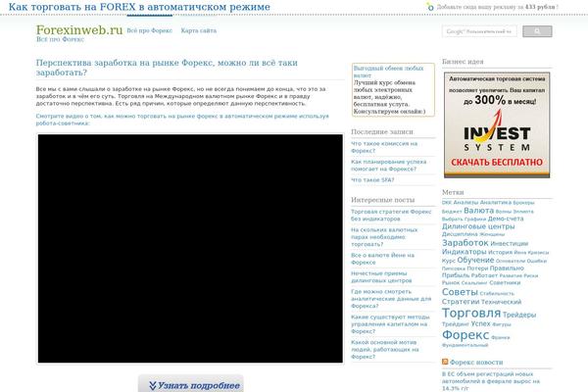Click the Добавьте сюда вашу рекламу link
The height and width of the screenshot is (392, 588).
pos(497,7)
